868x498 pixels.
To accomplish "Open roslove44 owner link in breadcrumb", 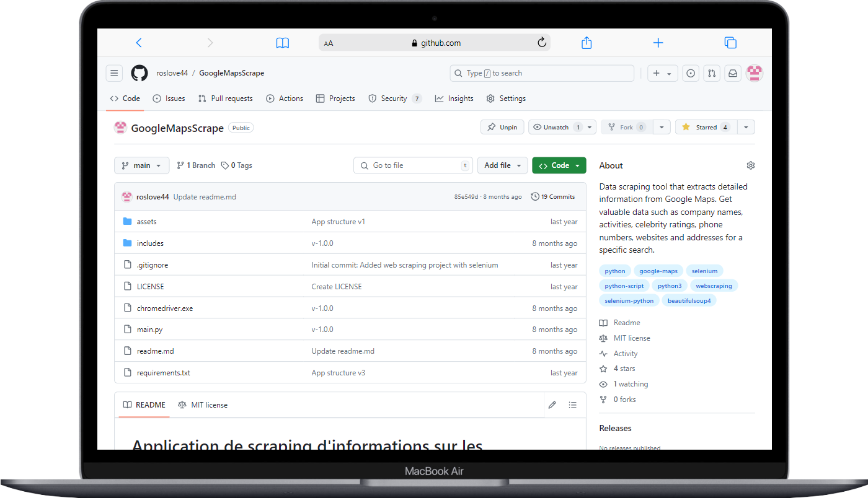I will point(172,73).
